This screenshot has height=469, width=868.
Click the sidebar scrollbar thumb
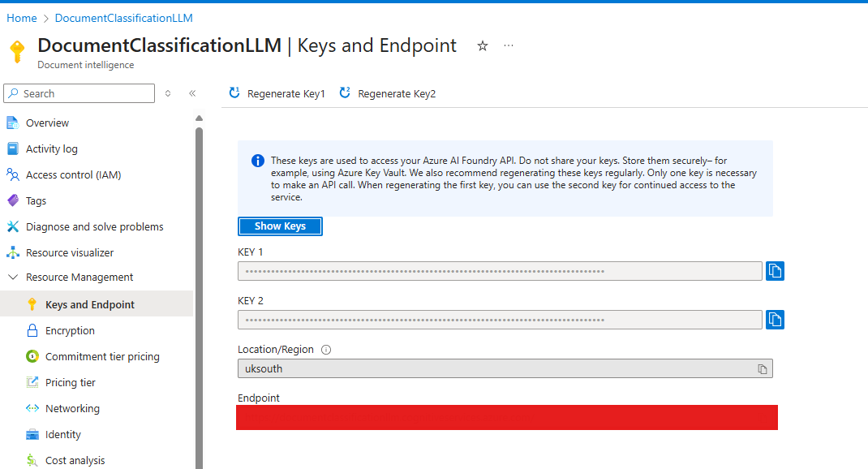click(x=200, y=298)
